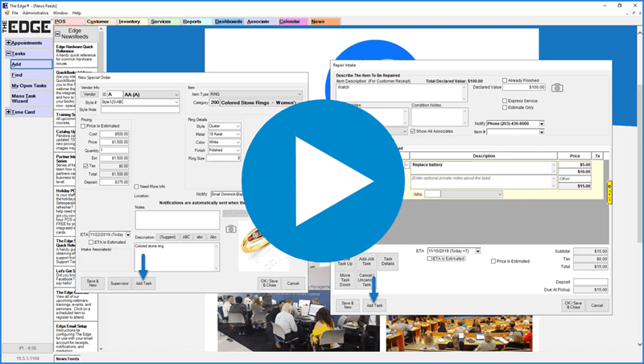Open the Help menu
Image resolution: width=644 pixels, height=364 pixels.
(76, 13)
